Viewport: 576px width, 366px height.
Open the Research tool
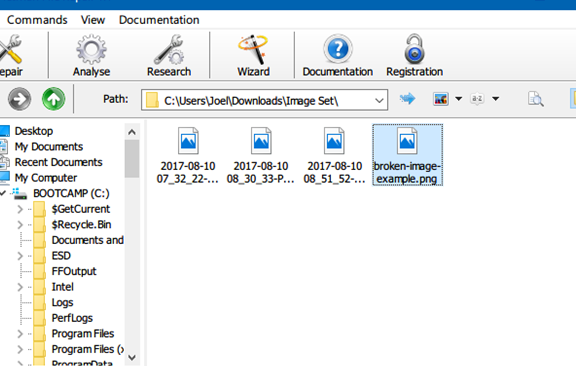tap(169, 55)
